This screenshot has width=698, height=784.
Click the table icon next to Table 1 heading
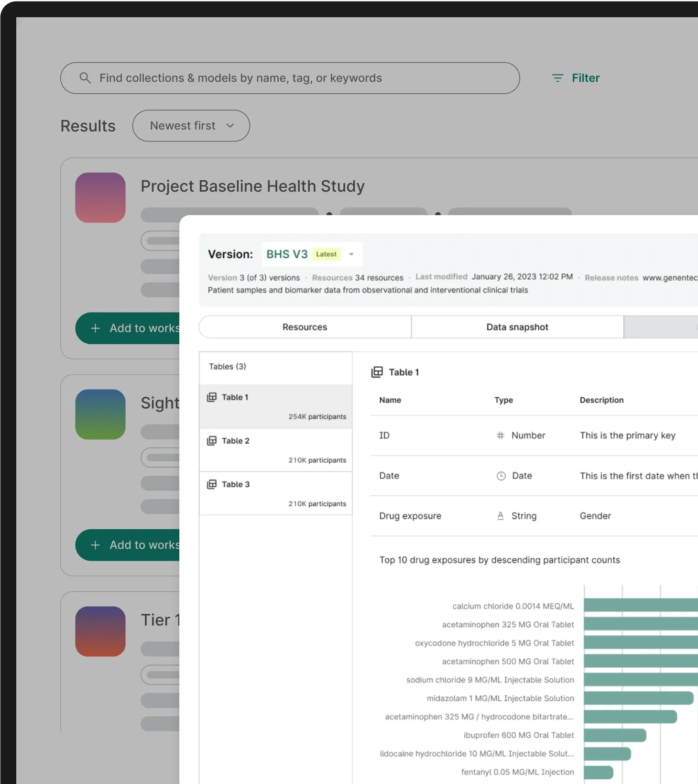point(377,372)
